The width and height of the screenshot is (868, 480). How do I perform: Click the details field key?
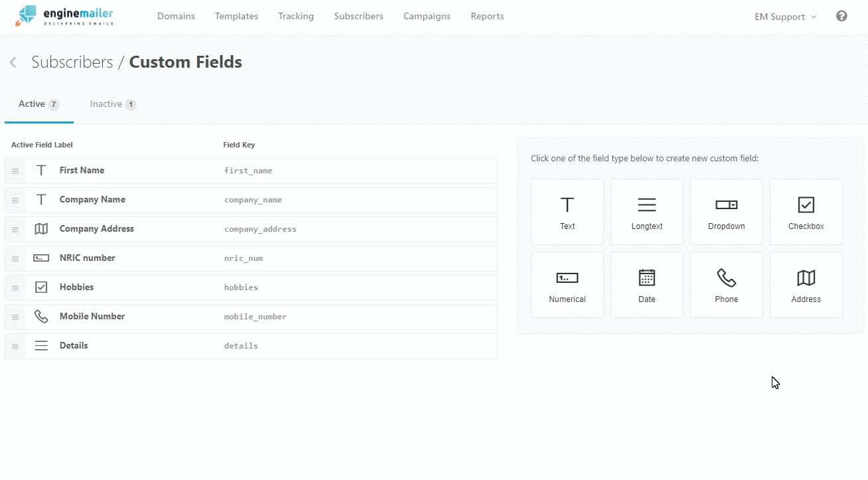coord(241,346)
